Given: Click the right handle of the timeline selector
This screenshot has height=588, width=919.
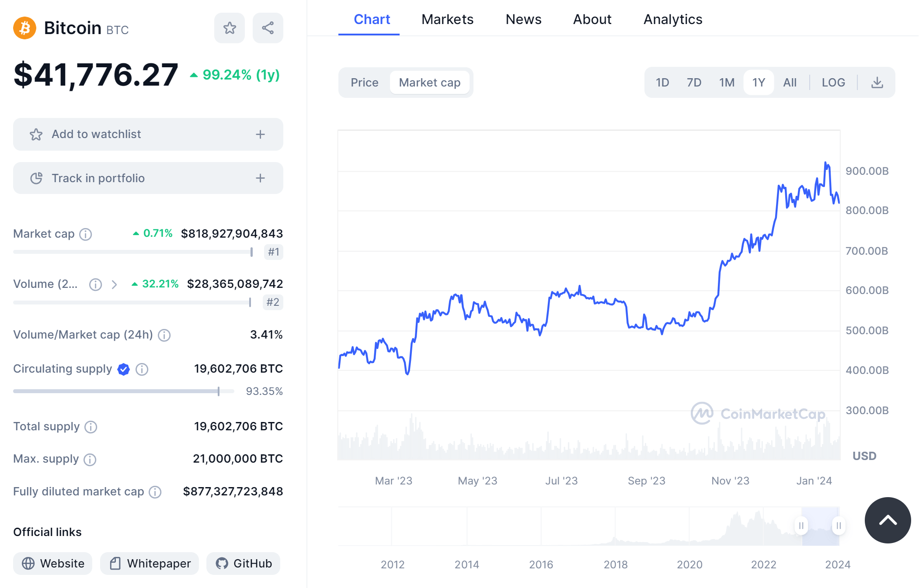Looking at the screenshot, I should pyautogui.click(x=838, y=526).
